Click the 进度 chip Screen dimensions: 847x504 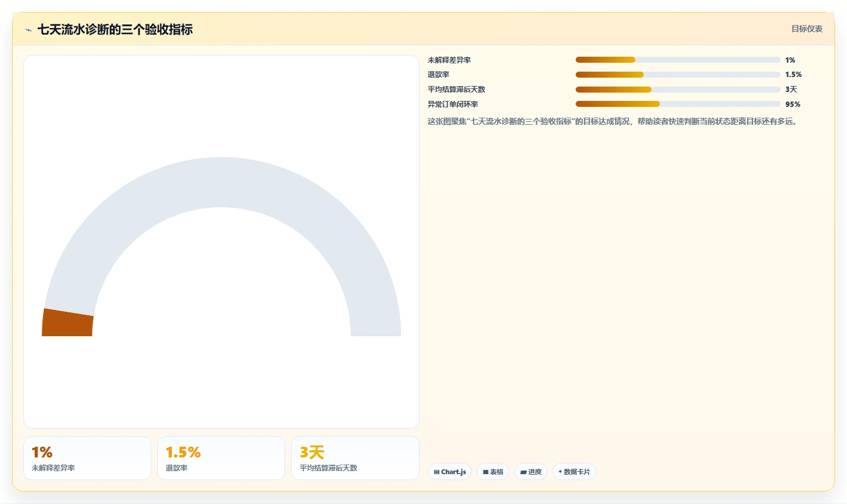pos(531,472)
